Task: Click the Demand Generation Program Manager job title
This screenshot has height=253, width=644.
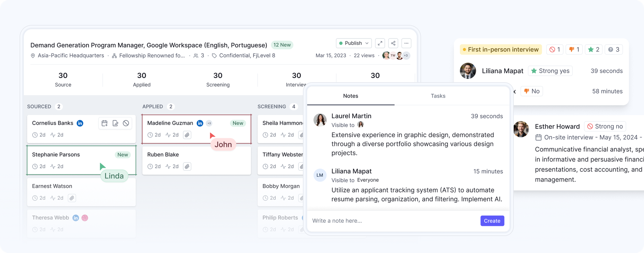Action: [149, 45]
